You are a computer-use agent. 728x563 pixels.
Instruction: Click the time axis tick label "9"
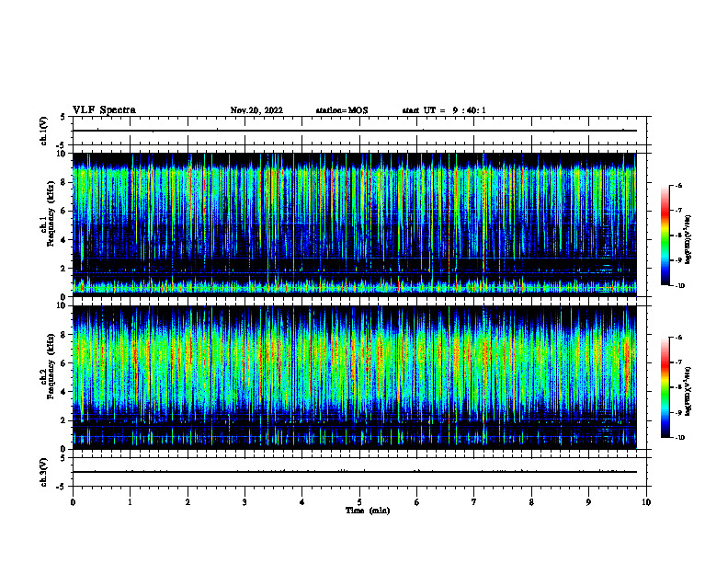tap(588, 502)
